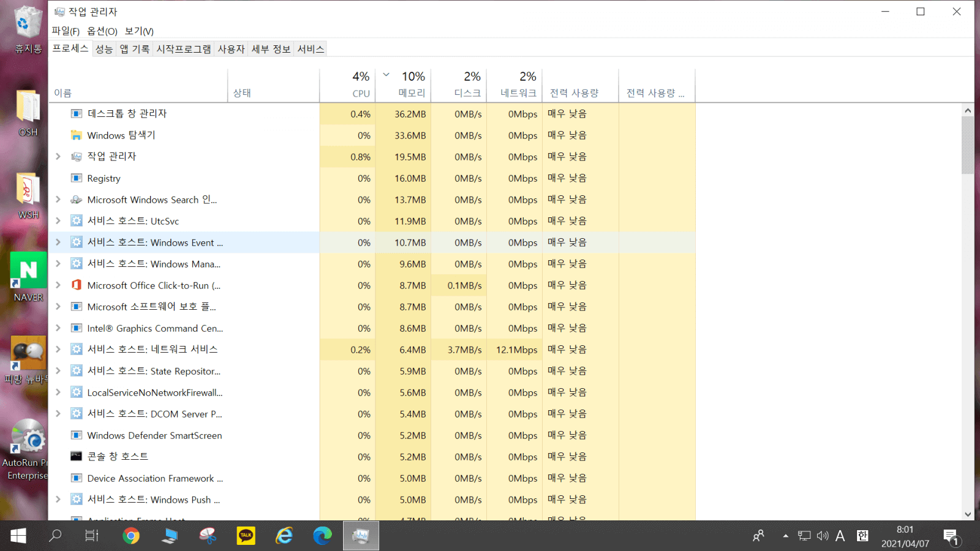The image size is (980, 551).
Task: Switch to the 성능 tab
Action: 104,49
